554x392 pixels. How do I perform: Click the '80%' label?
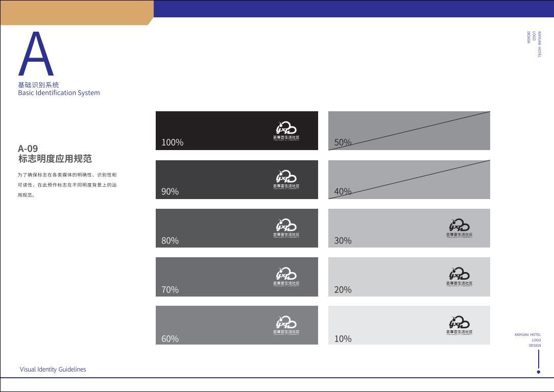pos(170,240)
